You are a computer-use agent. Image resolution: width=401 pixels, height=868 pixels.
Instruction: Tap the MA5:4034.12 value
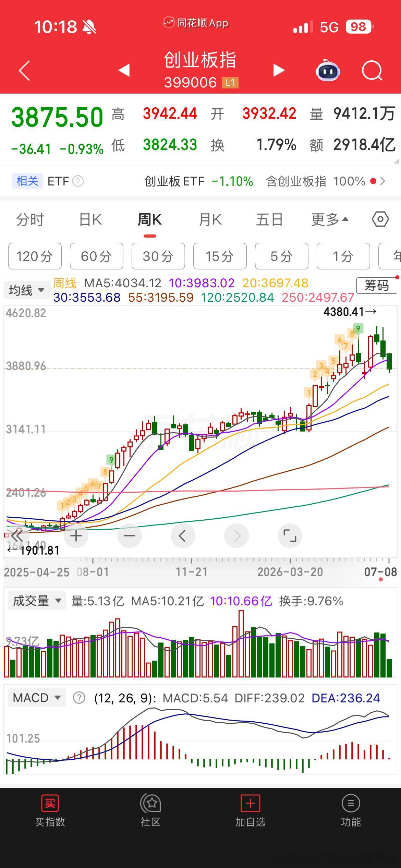pos(123,283)
